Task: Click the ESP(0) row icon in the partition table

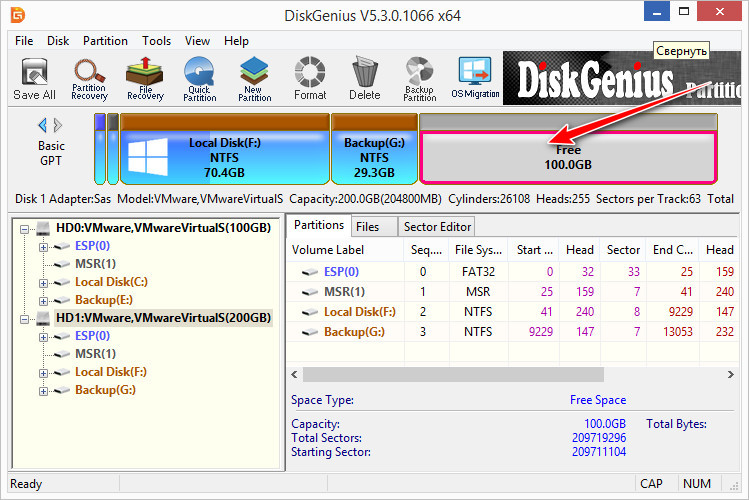Action: pos(310,272)
